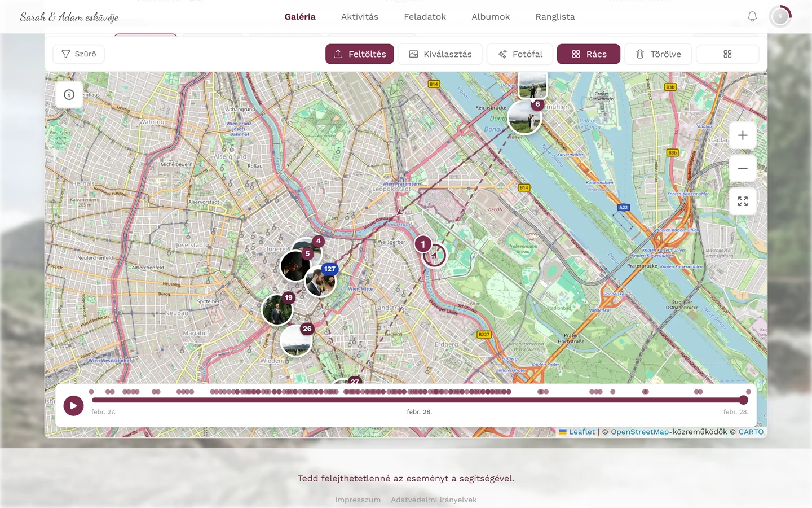
Task: Activate Kiválasztás selection mode
Action: tap(440, 54)
